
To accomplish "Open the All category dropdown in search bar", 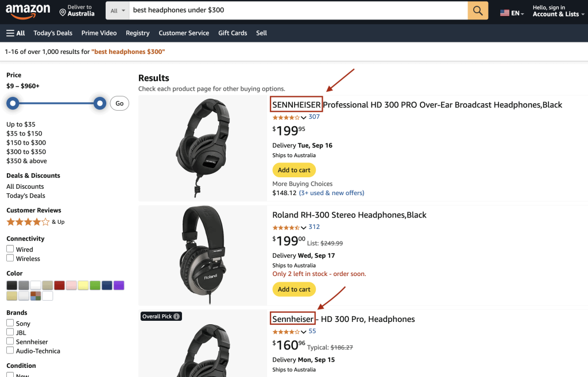I will [x=117, y=10].
